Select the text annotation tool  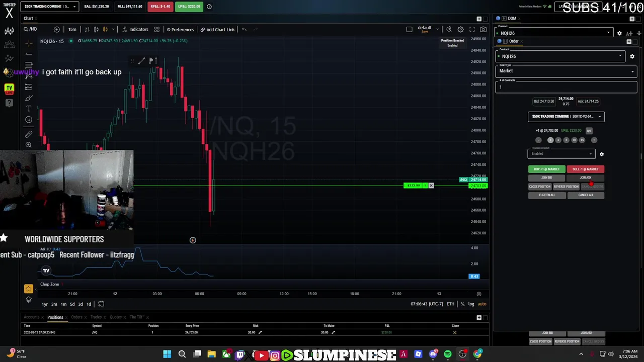[x=29, y=109]
